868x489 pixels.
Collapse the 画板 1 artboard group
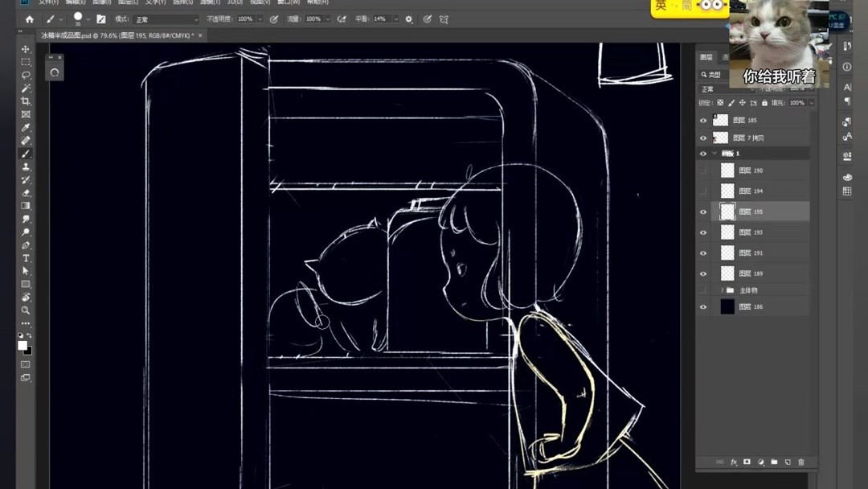pos(714,154)
